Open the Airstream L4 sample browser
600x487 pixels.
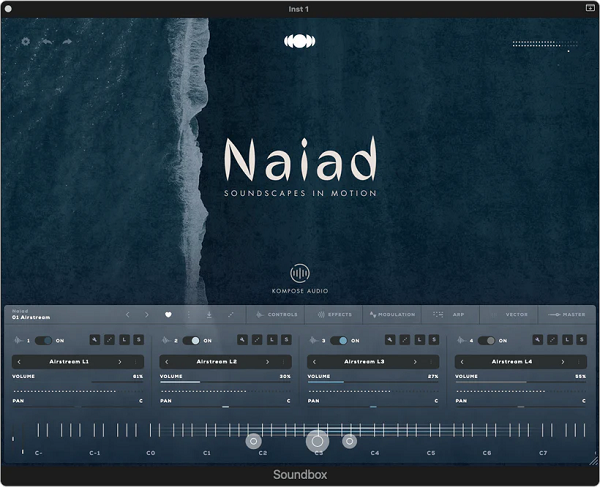(512, 362)
